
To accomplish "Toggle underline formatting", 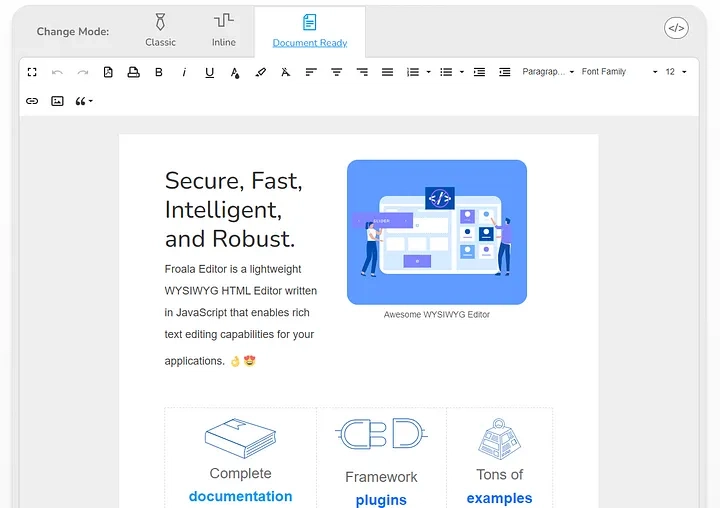I will [x=209, y=73].
